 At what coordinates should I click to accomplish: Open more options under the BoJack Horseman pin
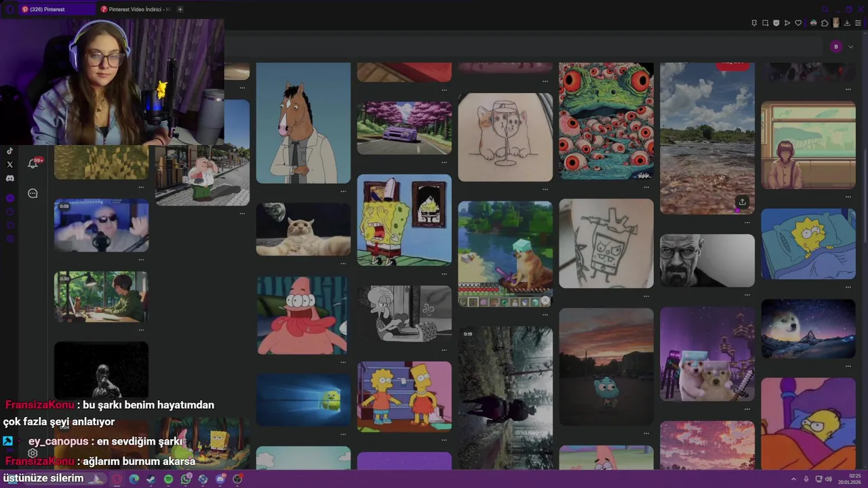click(344, 190)
